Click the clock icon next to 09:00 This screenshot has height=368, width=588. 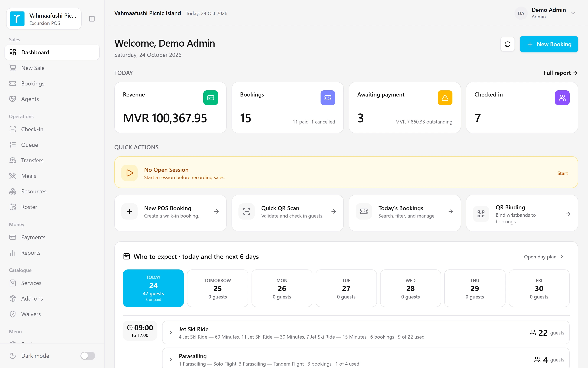click(130, 327)
